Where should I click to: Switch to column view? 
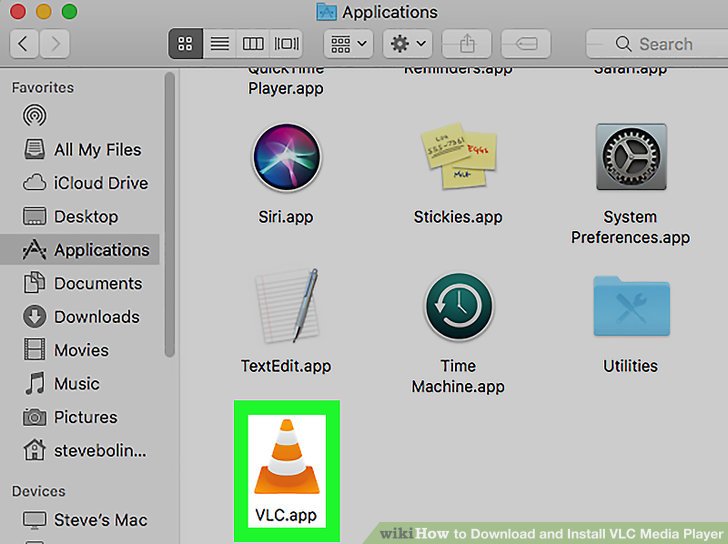(253, 44)
